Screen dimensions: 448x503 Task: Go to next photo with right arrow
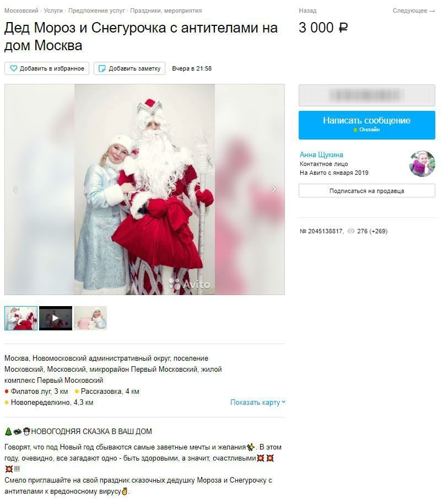[274, 189]
